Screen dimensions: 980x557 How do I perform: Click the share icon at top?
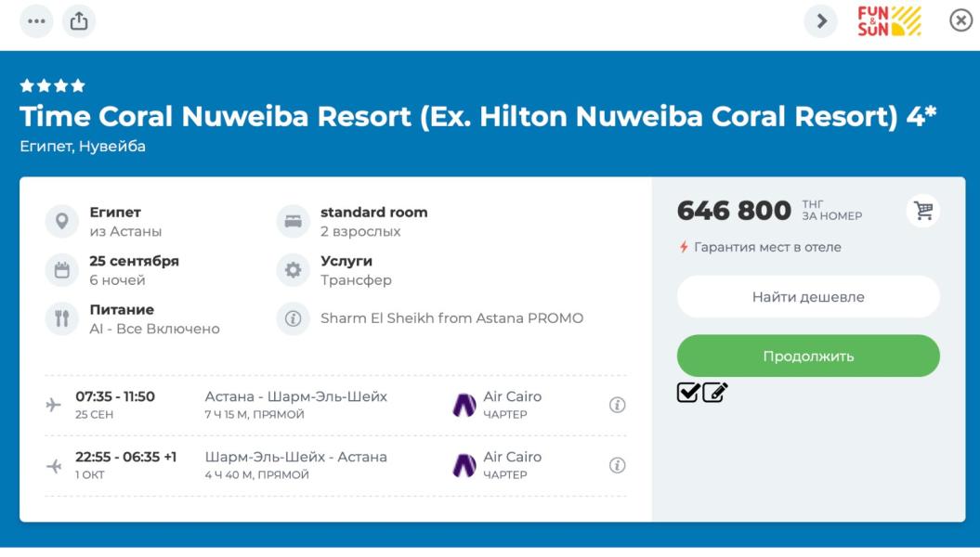[79, 20]
